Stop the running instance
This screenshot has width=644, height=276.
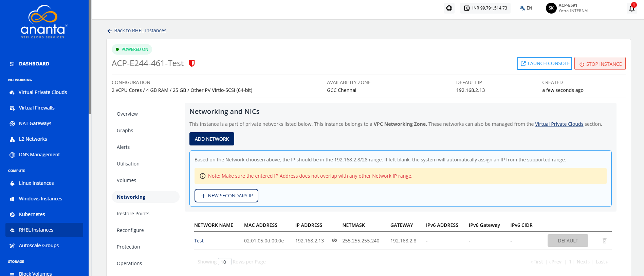600,64
